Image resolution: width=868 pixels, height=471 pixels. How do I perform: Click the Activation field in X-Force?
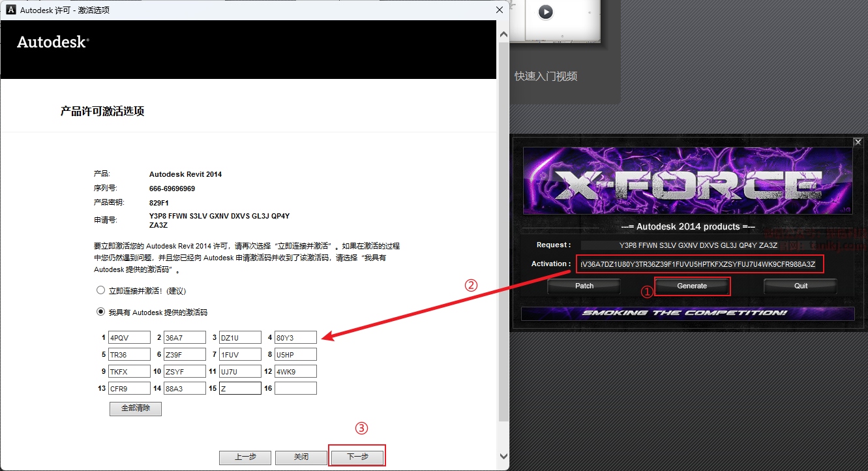[699, 264]
